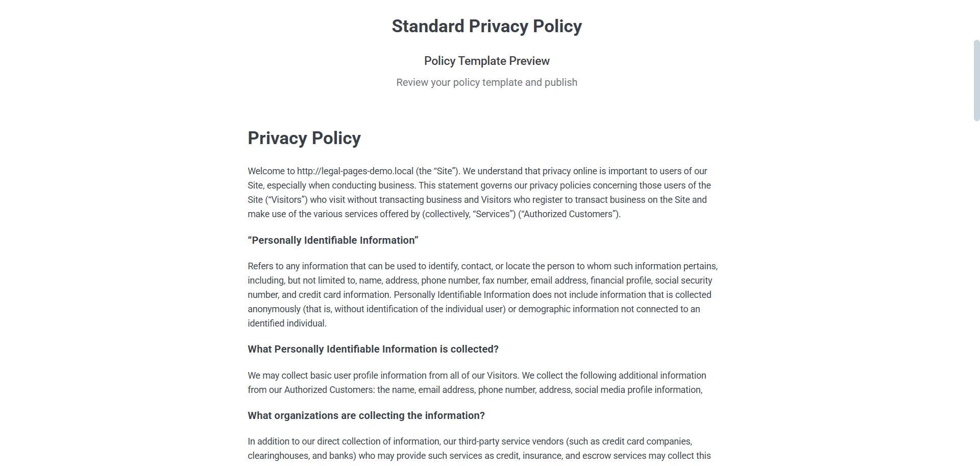This screenshot has height=466, width=980.
Task: Click the quoted "Personally Identifiable Information" bold heading
Action: tap(333, 241)
